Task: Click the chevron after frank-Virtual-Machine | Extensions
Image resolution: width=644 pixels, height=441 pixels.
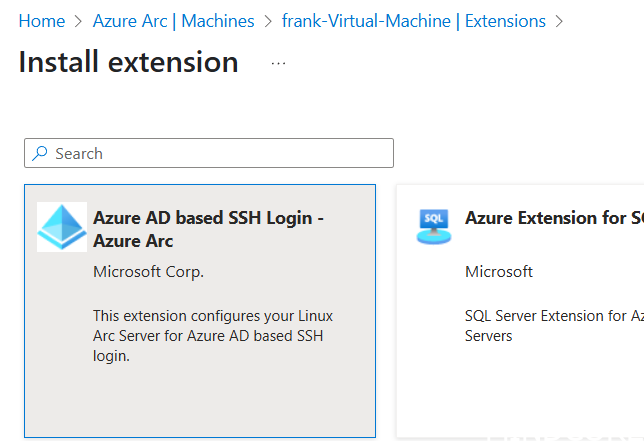Action: (x=559, y=21)
